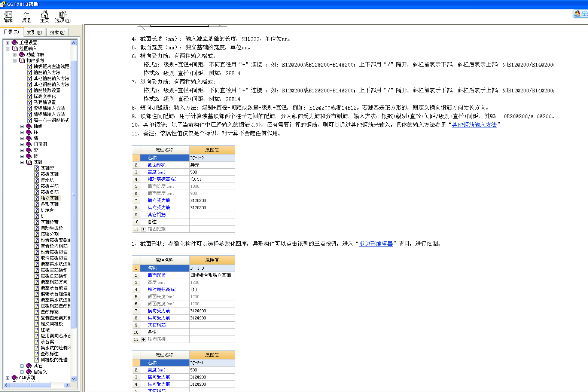The image size is (588, 392).
Task: Open the 其他钢筋输入方法 topic in tree
Action: pyautogui.click(x=52, y=85)
